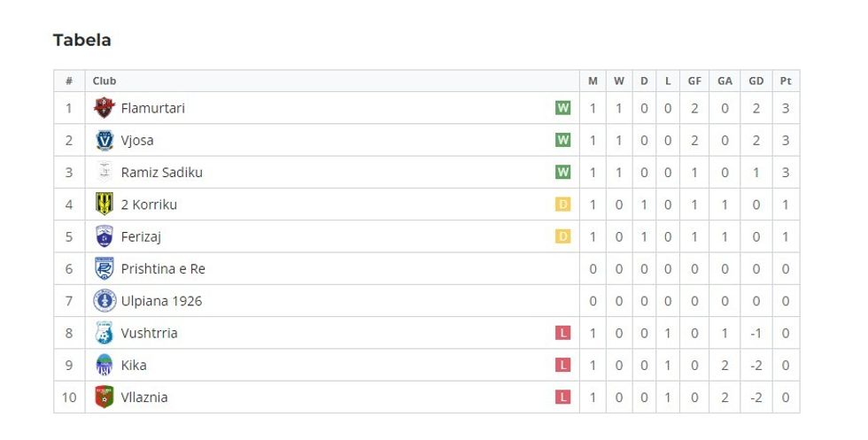Select the Ulpiana 1926 team name

pyautogui.click(x=161, y=301)
